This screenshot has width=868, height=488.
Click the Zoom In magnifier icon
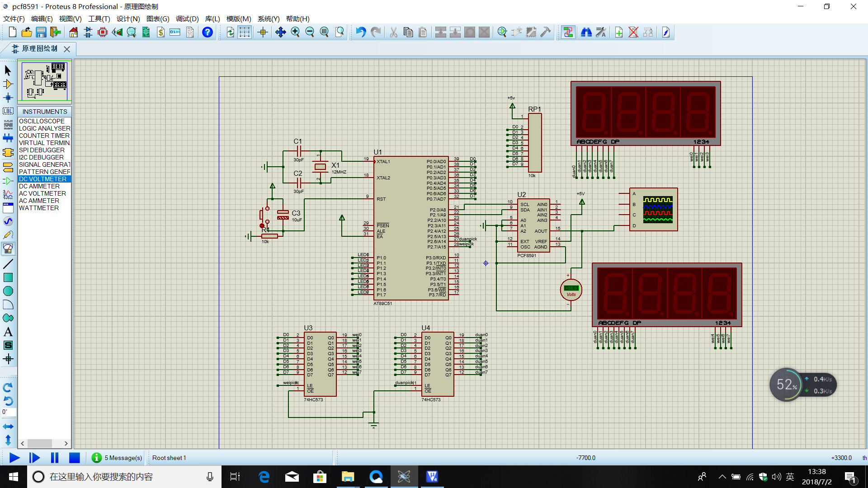295,32
